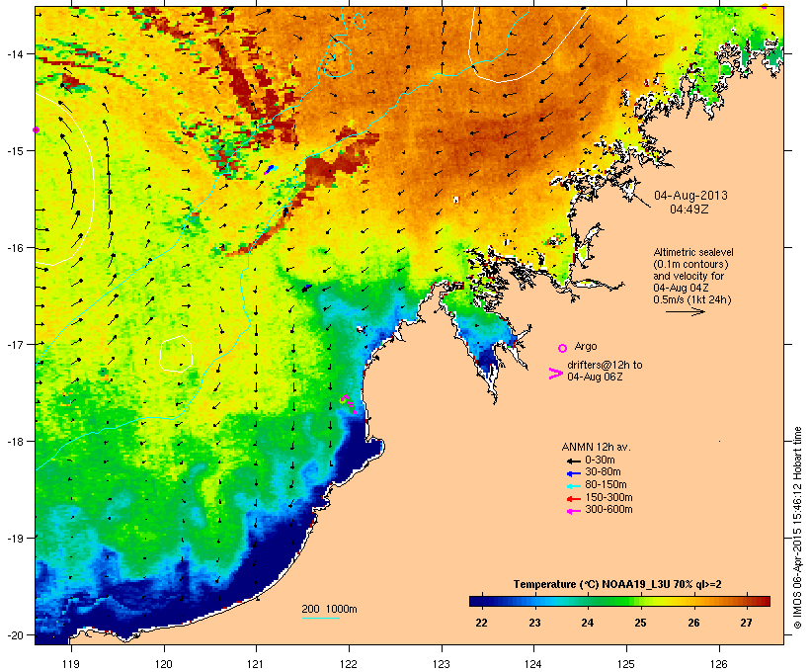Click the colorbar tick label 24
810x672 pixels.
tap(588, 623)
